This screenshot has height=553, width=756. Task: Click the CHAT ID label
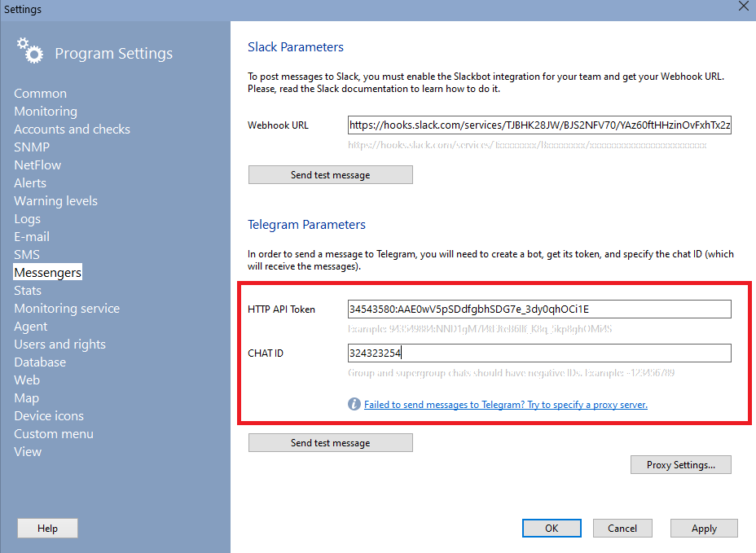click(266, 353)
